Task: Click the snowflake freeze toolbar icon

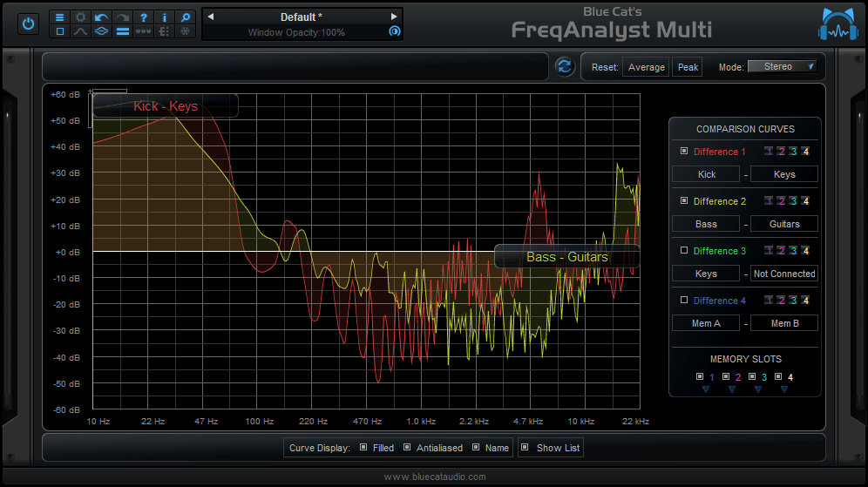Action: tap(186, 31)
